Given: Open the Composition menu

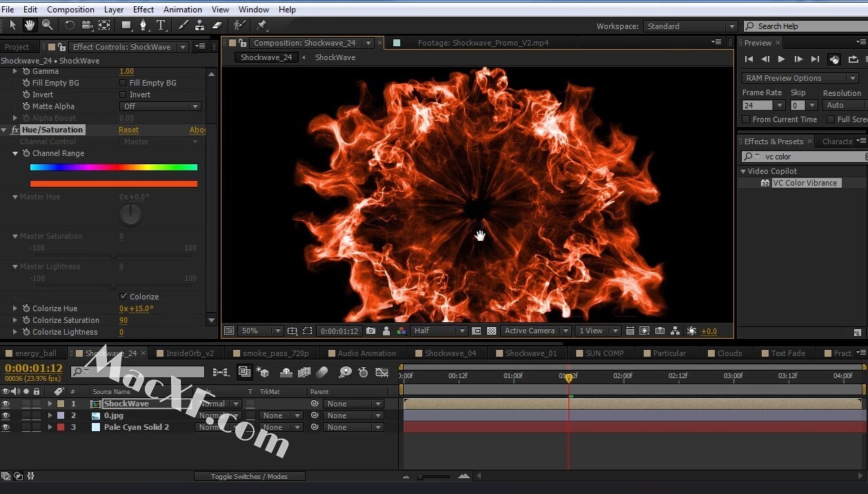Looking at the screenshot, I should click(70, 10).
